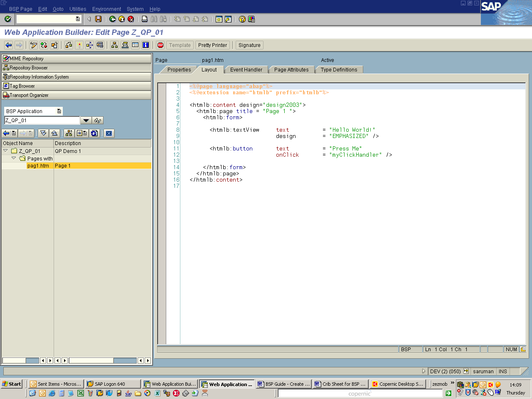Switch to the Type Definitions tab
532x399 pixels.
339,70
